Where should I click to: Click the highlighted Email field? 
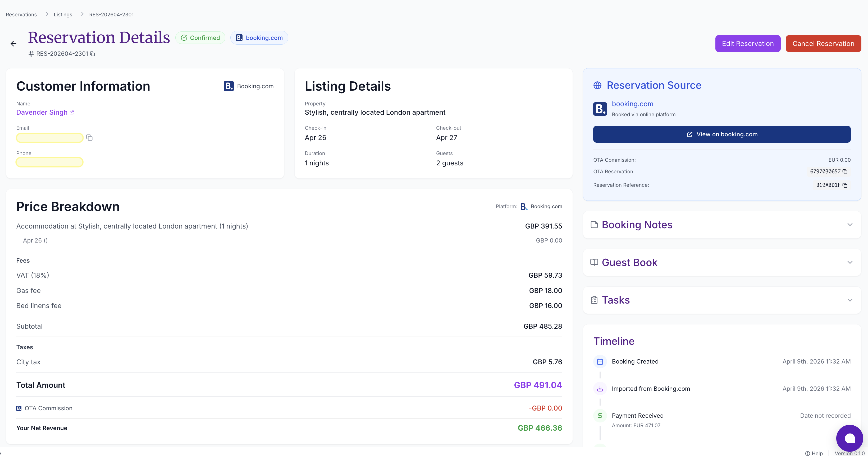50,138
